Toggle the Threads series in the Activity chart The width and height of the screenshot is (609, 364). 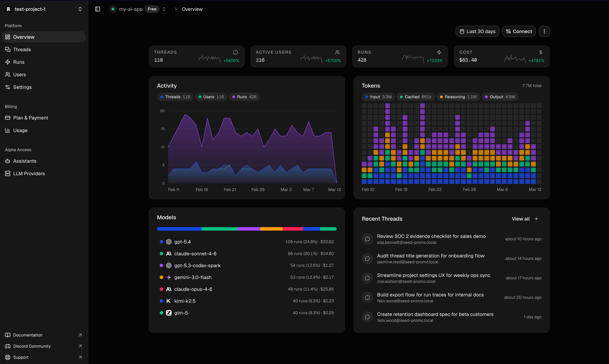coord(175,97)
